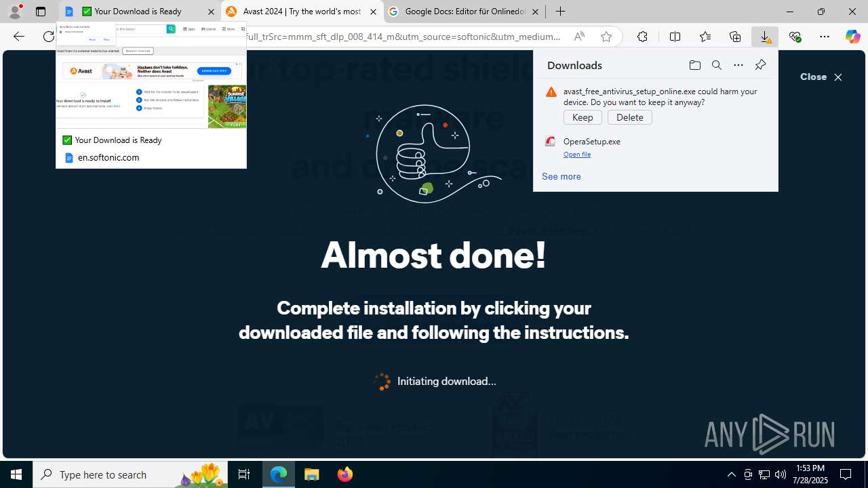Open the volume tray icon
This screenshot has width=868, height=488.
coord(781,474)
